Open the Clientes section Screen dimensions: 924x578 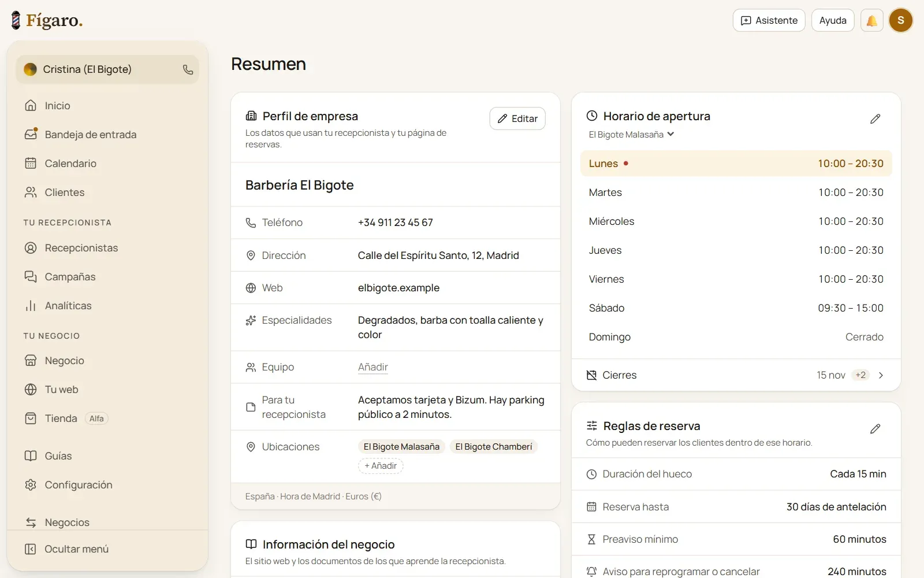[107, 192]
